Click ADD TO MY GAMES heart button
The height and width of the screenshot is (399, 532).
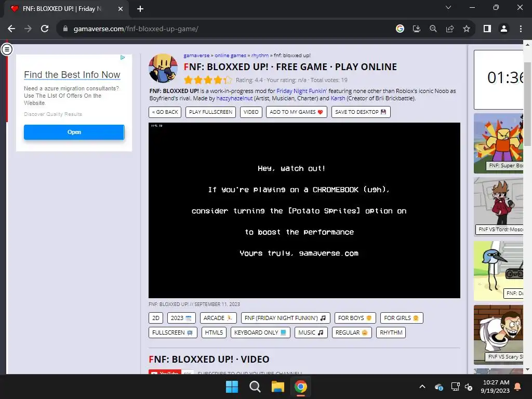coord(297,112)
